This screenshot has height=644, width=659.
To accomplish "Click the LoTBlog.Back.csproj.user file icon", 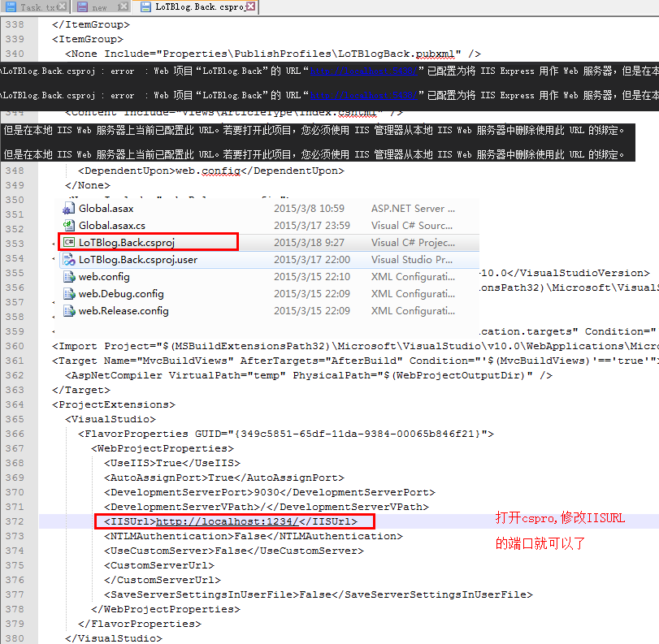I will [68, 260].
